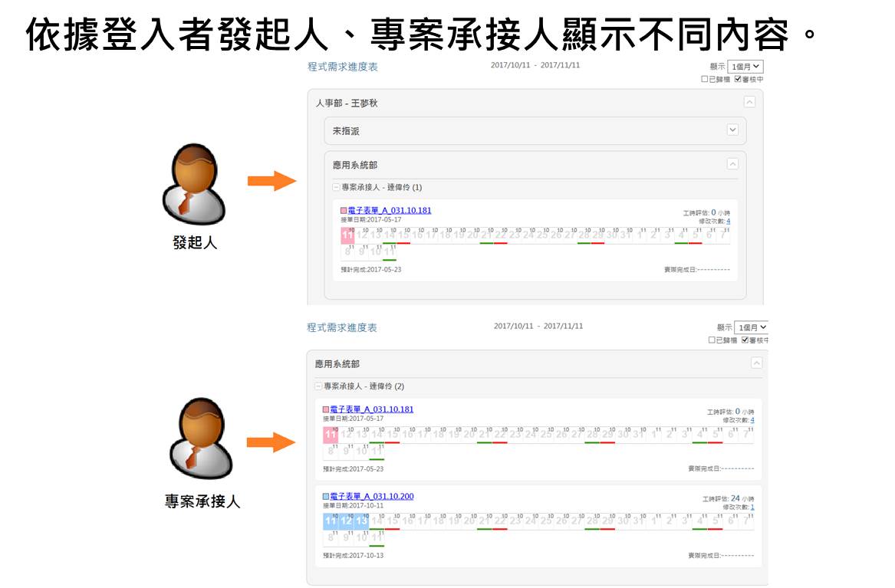Open 1個月 dropdown in the 發起人 view

(745, 67)
